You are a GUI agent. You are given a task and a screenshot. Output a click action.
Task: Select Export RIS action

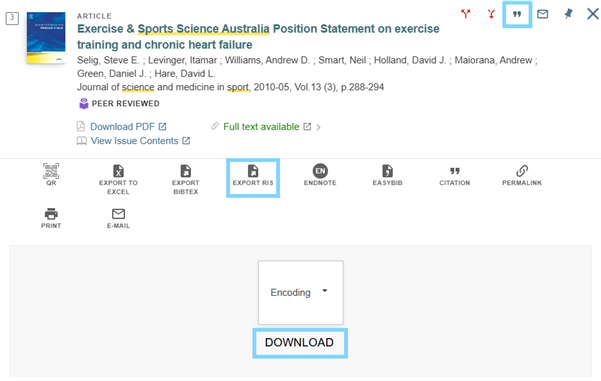253,175
